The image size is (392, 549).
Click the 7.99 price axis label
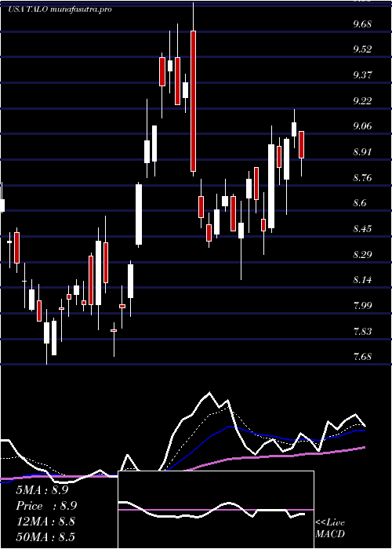[x=362, y=306]
